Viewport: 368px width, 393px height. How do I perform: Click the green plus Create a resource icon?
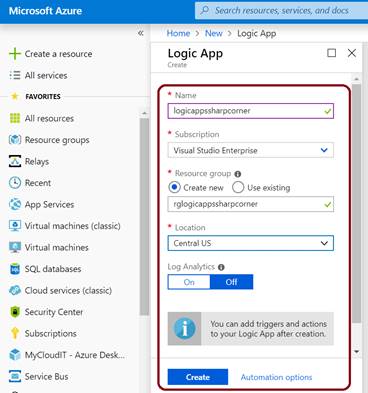[15, 54]
